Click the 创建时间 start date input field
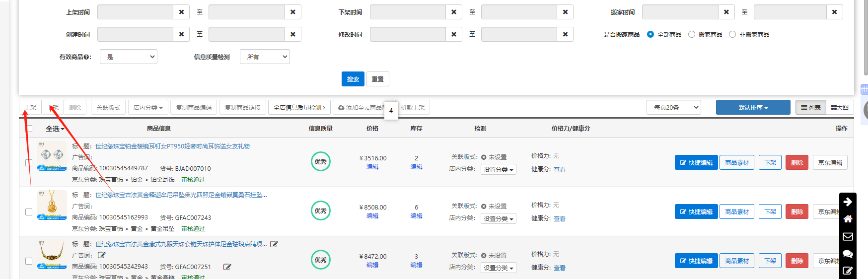Viewport: 868px width, 279px height. click(135, 34)
